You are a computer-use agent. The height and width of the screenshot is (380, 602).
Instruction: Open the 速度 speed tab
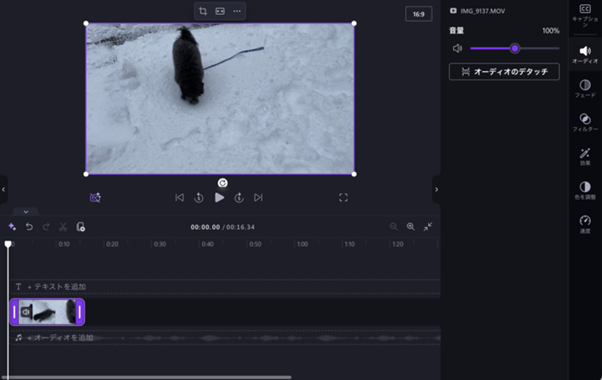tap(585, 224)
